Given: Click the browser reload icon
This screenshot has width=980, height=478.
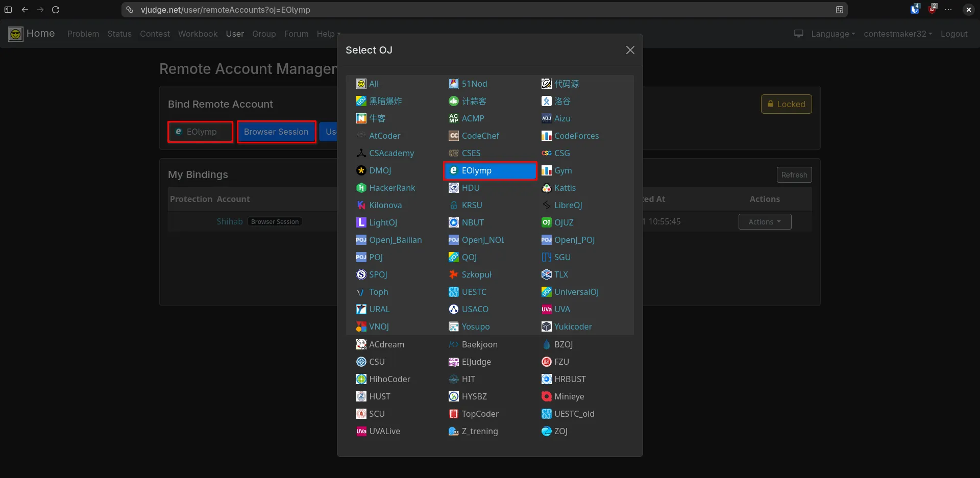Looking at the screenshot, I should point(56,10).
